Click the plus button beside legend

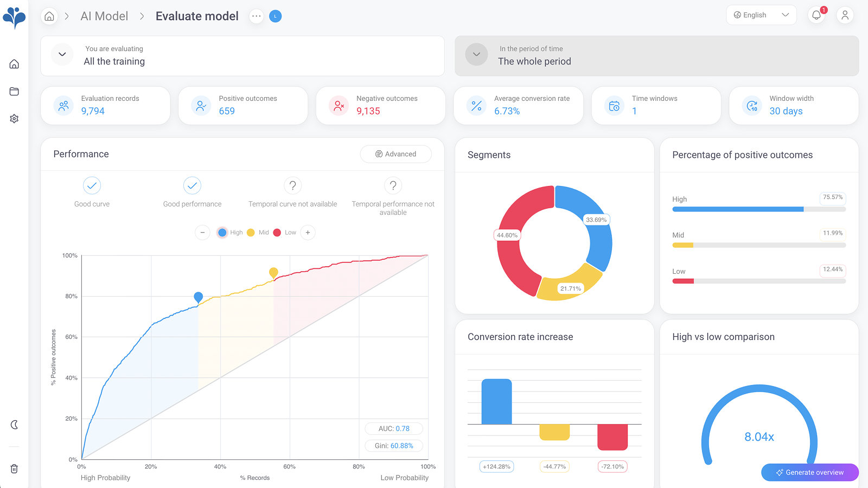click(308, 233)
